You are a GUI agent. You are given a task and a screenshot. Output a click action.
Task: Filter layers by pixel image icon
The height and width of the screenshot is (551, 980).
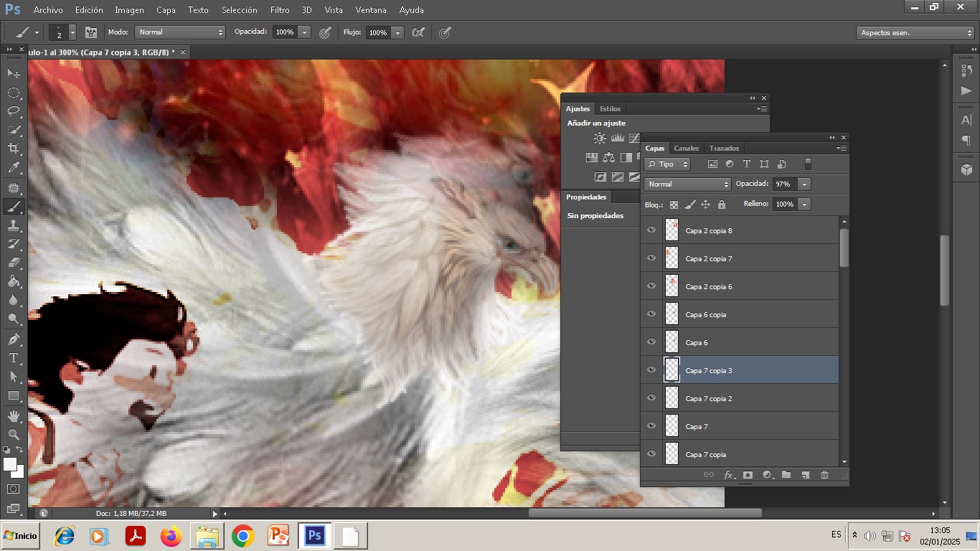click(712, 164)
